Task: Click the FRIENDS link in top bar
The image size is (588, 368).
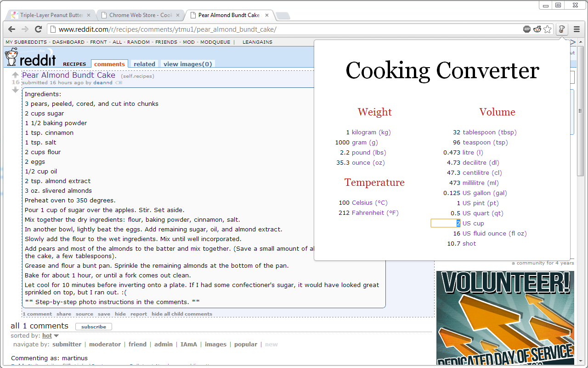Action: 166,42
